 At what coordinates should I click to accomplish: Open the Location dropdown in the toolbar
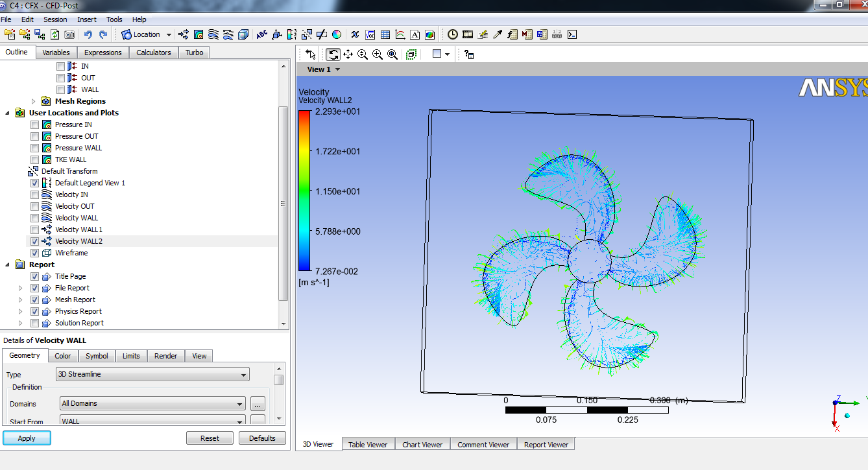point(147,34)
